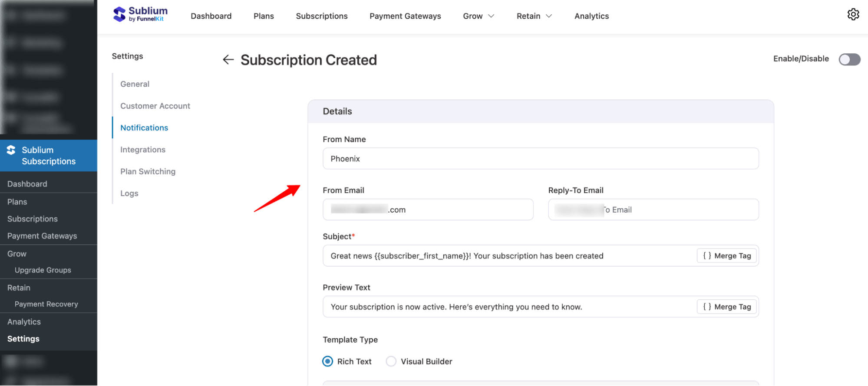Toggle the Enable/Disable switch
868x386 pixels.
click(849, 59)
